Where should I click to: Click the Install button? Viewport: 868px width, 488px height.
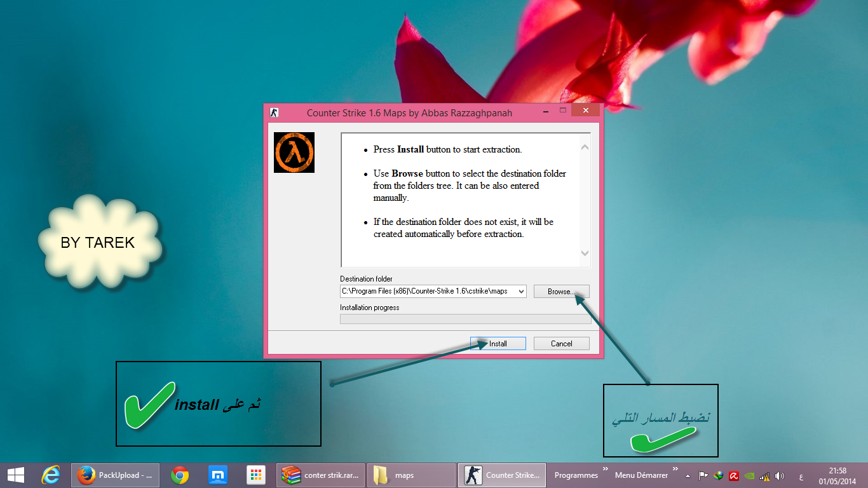tap(498, 343)
